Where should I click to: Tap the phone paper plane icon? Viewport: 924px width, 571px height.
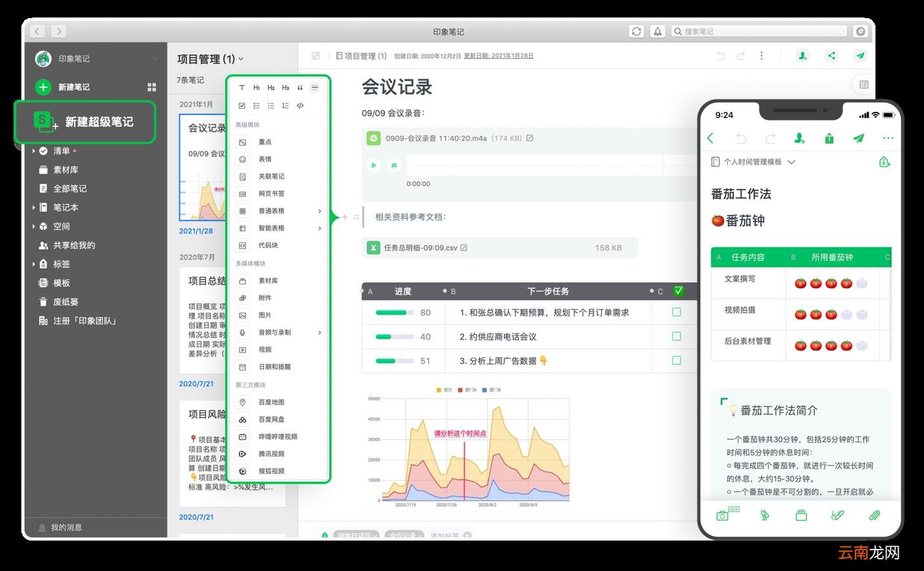pyautogui.click(x=859, y=138)
